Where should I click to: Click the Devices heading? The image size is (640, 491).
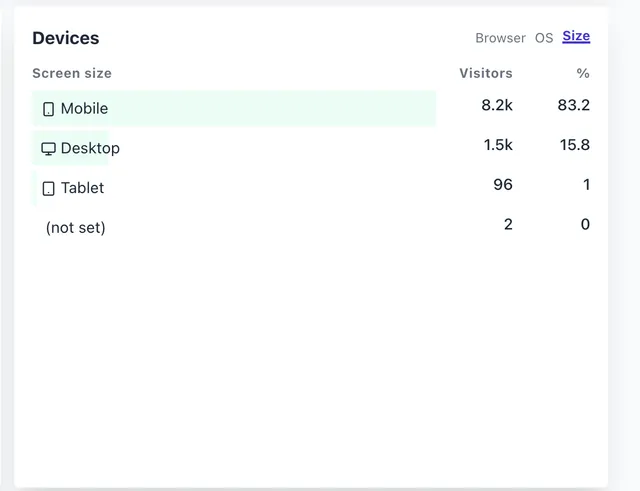(66, 38)
